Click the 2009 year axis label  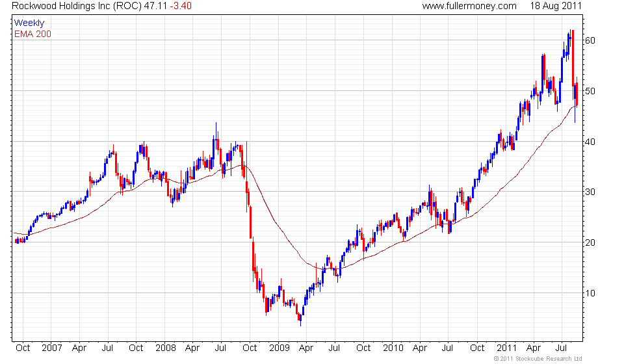coord(279,348)
